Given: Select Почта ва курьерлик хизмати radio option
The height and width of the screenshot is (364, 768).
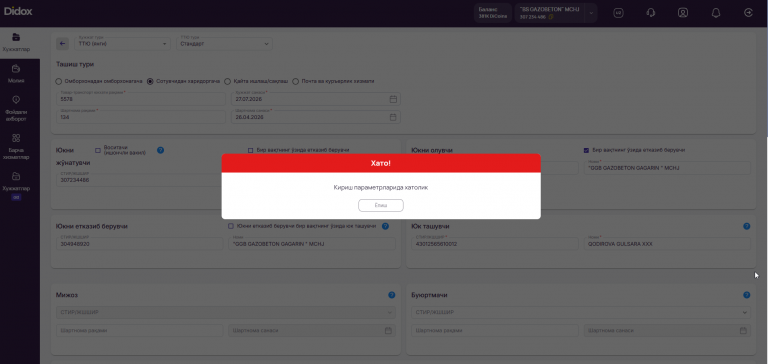Looking at the screenshot, I should pyautogui.click(x=295, y=81).
